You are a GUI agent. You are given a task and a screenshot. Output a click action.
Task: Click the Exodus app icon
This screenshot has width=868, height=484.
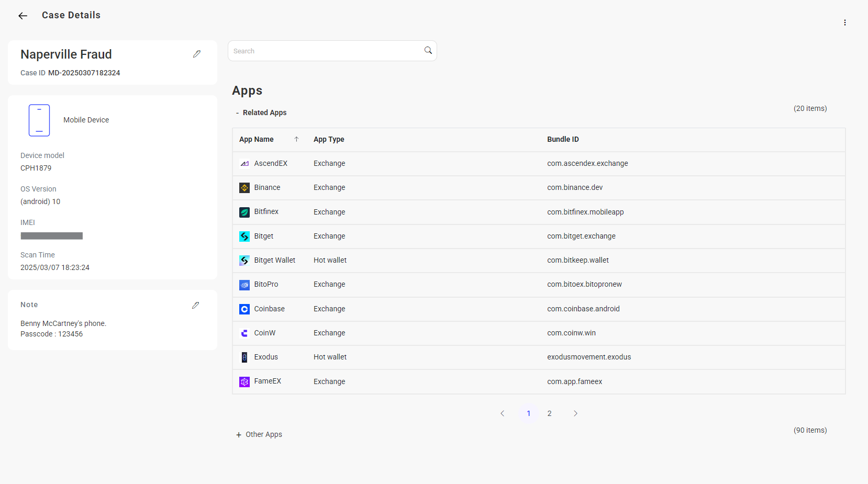click(244, 357)
